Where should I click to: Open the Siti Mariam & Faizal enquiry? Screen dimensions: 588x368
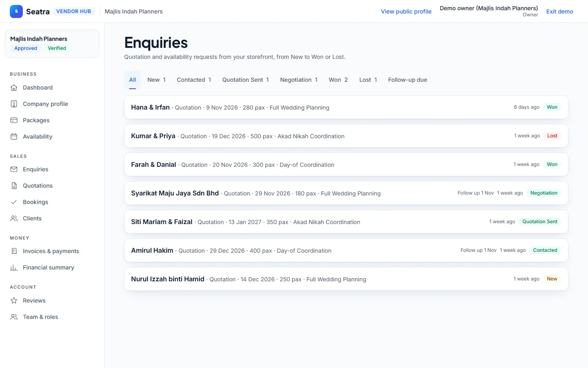click(346, 222)
